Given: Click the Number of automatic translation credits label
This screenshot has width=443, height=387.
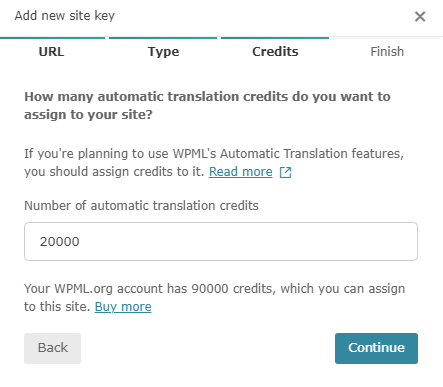Looking at the screenshot, I should tap(141, 206).
